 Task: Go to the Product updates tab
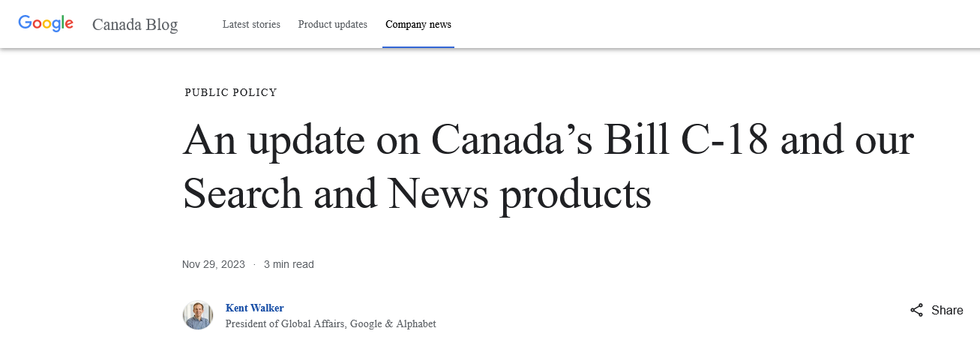point(333,24)
